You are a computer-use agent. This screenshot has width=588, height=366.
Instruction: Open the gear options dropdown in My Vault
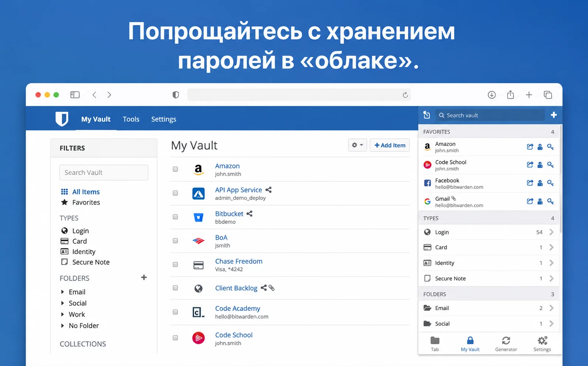pyautogui.click(x=357, y=145)
